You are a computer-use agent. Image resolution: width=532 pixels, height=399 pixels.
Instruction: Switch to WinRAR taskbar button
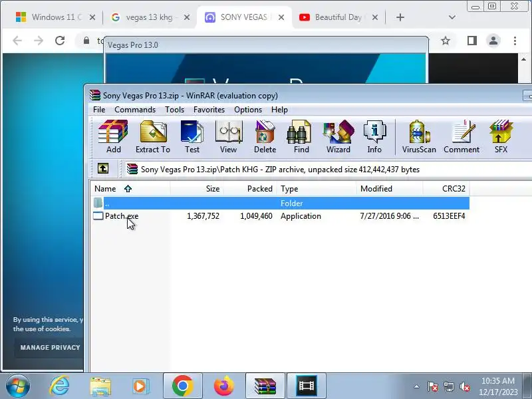pyautogui.click(x=265, y=386)
